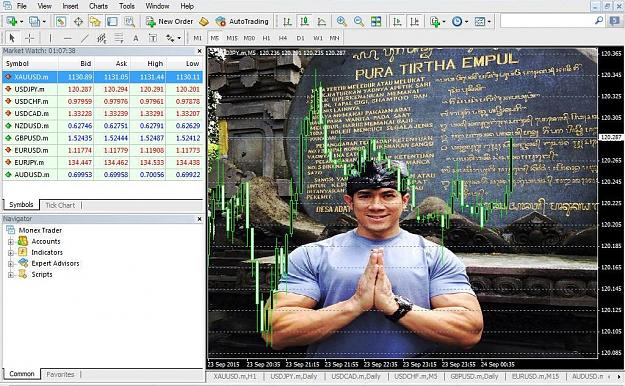Toggle the AutoTrading button
625x386 pixels.
click(242, 22)
